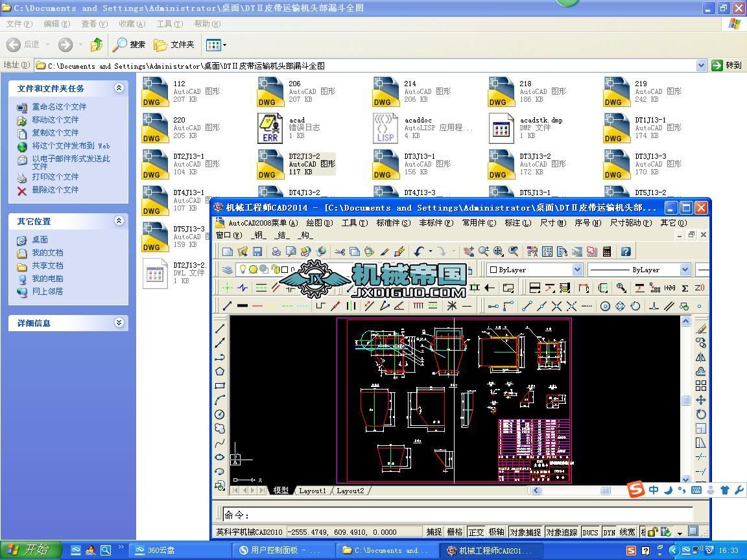Click the Help question mark icon
Screen dimensions: 747x560
[626, 251]
